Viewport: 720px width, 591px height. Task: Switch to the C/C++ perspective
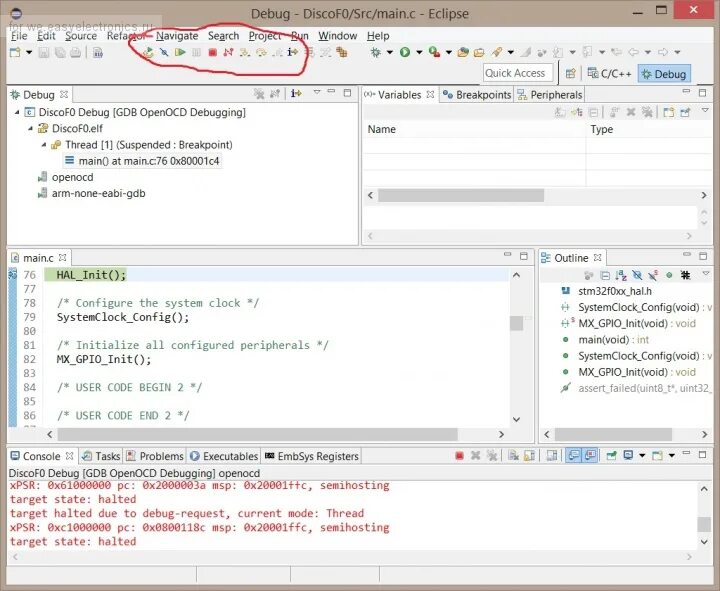610,74
